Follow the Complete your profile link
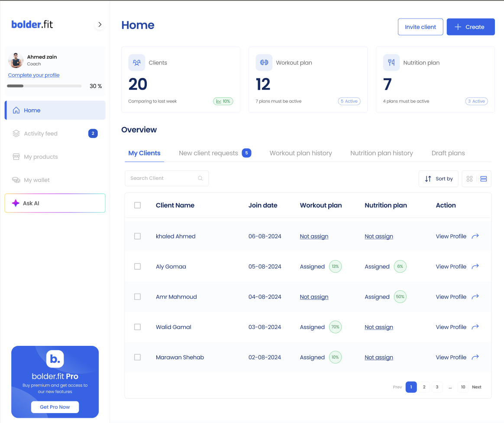The image size is (504, 423). [x=34, y=75]
